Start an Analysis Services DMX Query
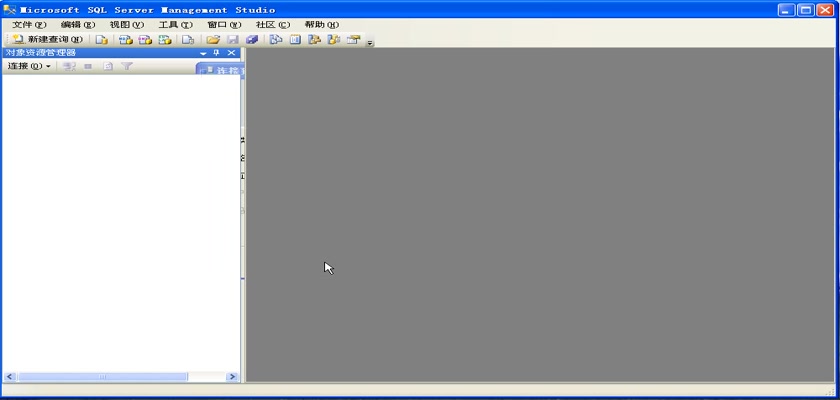Viewport: 840px width, 400px height. (x=145, y=40)
